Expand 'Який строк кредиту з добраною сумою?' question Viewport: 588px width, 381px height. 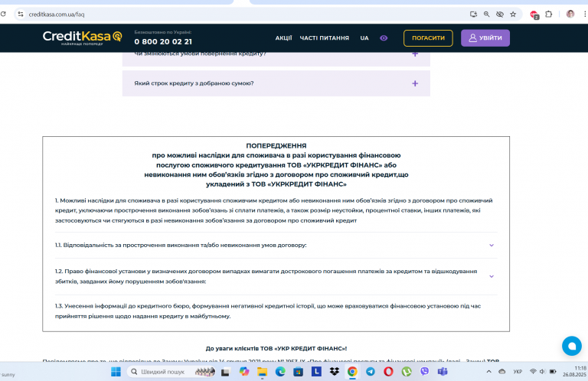tap(276, 83)
